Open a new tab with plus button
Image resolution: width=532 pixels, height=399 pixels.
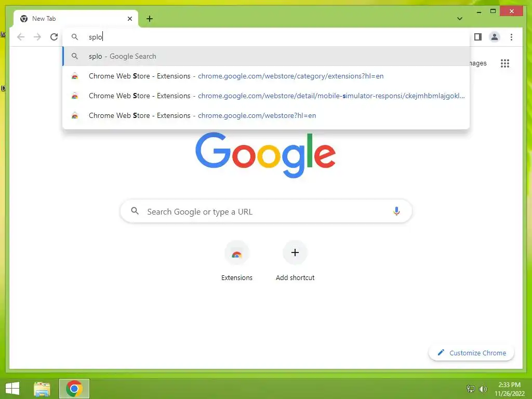click(x=150, y=19)
